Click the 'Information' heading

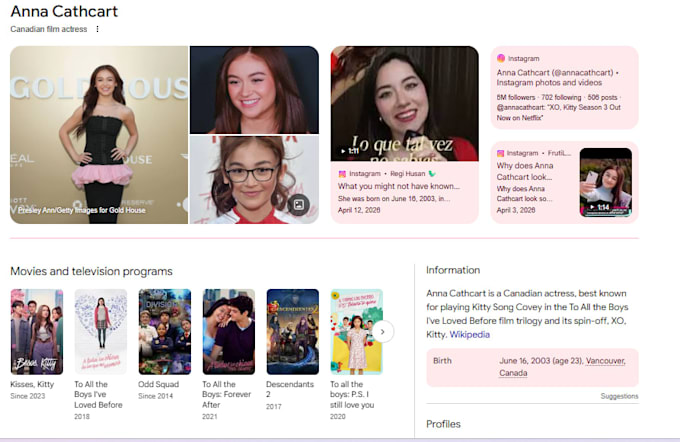pos(453,270)
